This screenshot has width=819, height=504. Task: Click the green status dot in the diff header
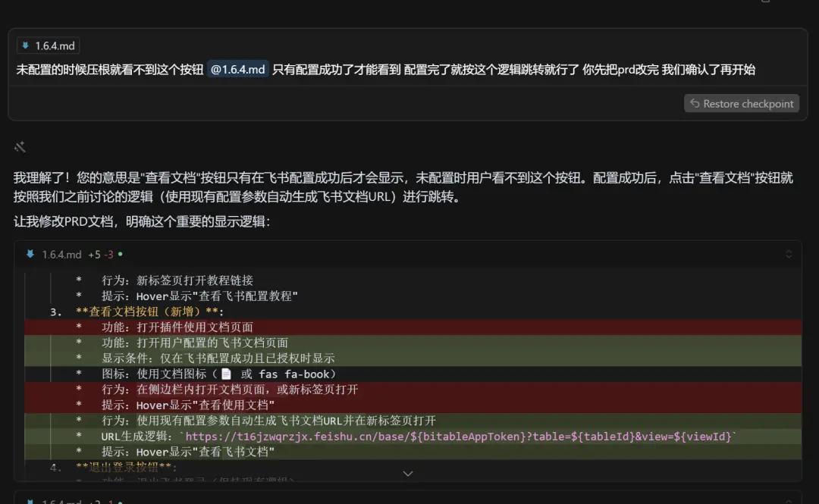click(121, 255)
